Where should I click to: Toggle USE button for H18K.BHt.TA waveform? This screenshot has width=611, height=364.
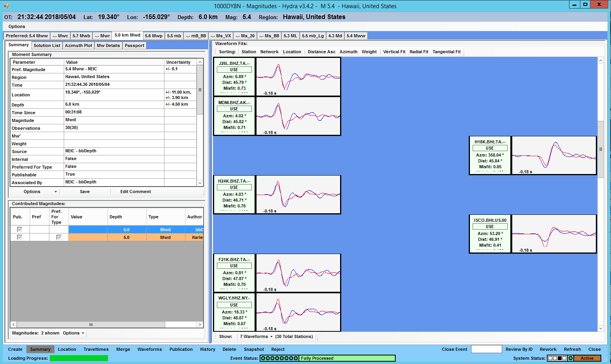coord(490,148)
